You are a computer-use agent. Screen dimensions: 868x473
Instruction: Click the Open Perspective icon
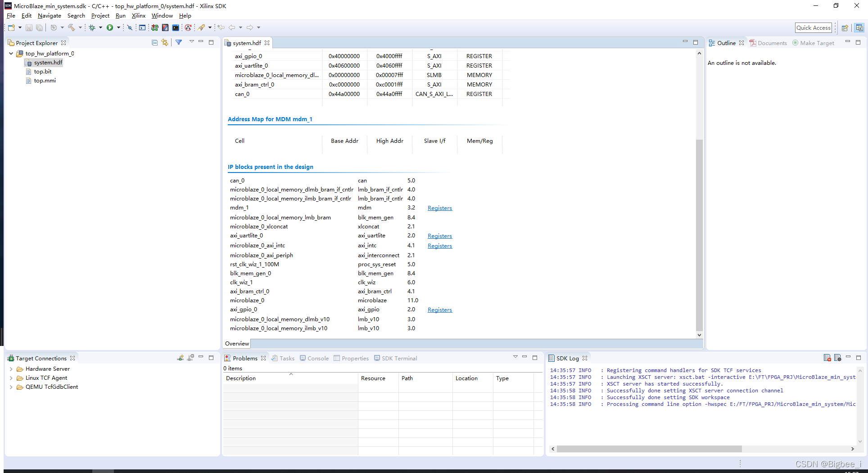[845, 28]
